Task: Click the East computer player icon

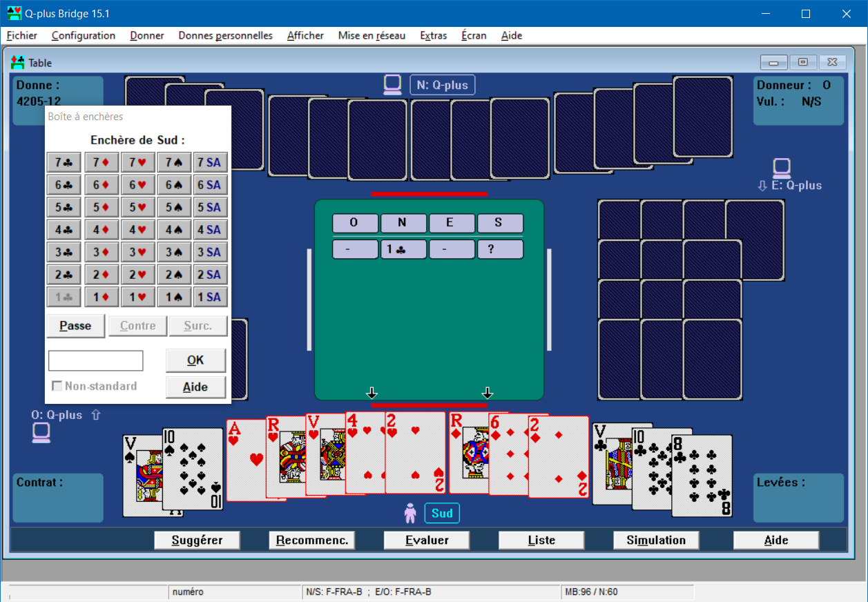Action: [x=782, y=168]
